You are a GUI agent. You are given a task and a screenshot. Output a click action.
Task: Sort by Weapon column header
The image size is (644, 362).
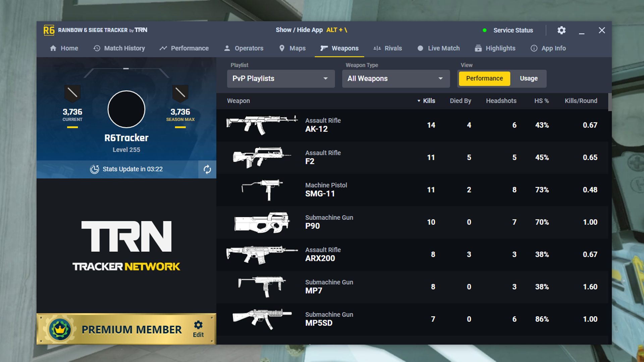(238, 101)
